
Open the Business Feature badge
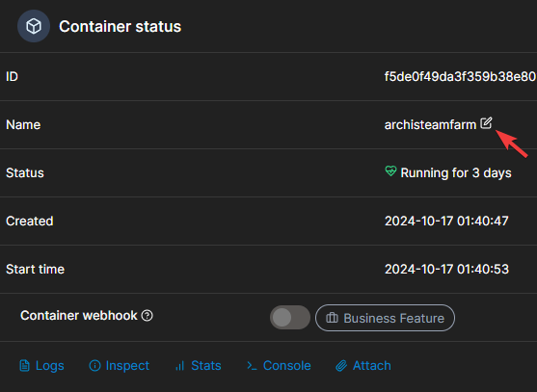tap(385, 318)
